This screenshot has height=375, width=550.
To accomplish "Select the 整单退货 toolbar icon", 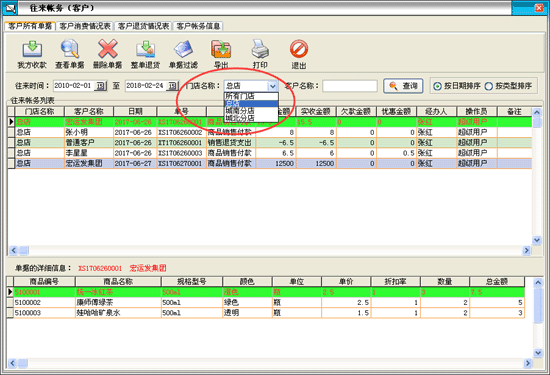I will pyautogui.click(x=146, y=49).
